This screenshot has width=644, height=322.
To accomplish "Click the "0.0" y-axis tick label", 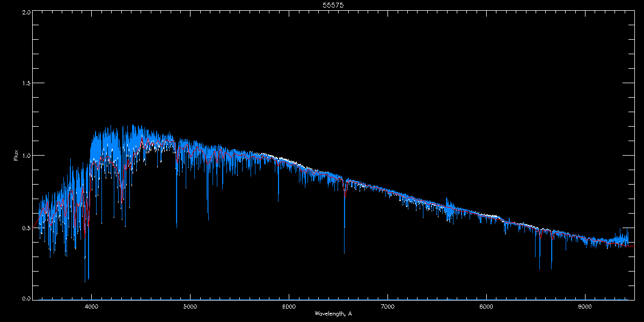I will (x=26, y=298).
